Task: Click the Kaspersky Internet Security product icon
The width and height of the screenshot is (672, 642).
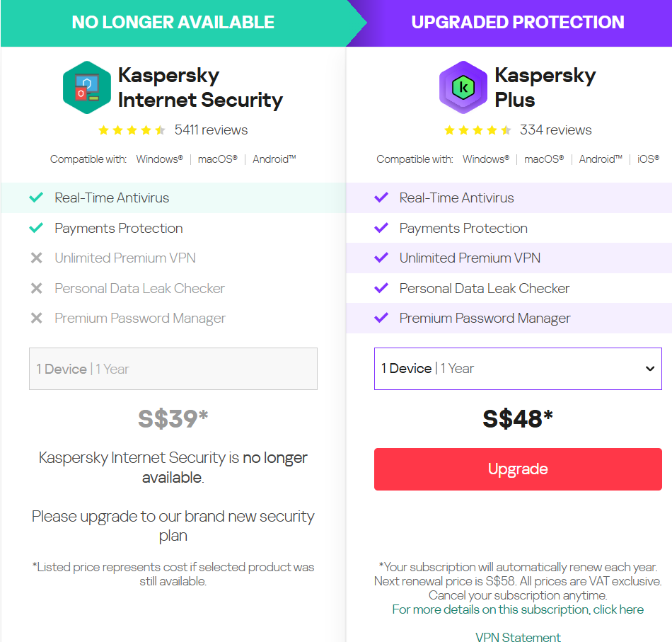Action: click(87, 87)
